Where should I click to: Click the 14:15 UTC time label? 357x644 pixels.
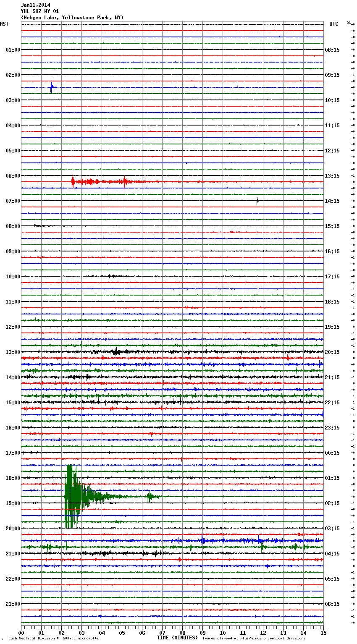point(332,201)
